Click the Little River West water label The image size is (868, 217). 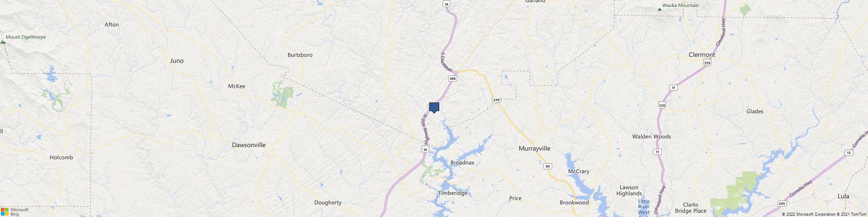click(644, 207)
